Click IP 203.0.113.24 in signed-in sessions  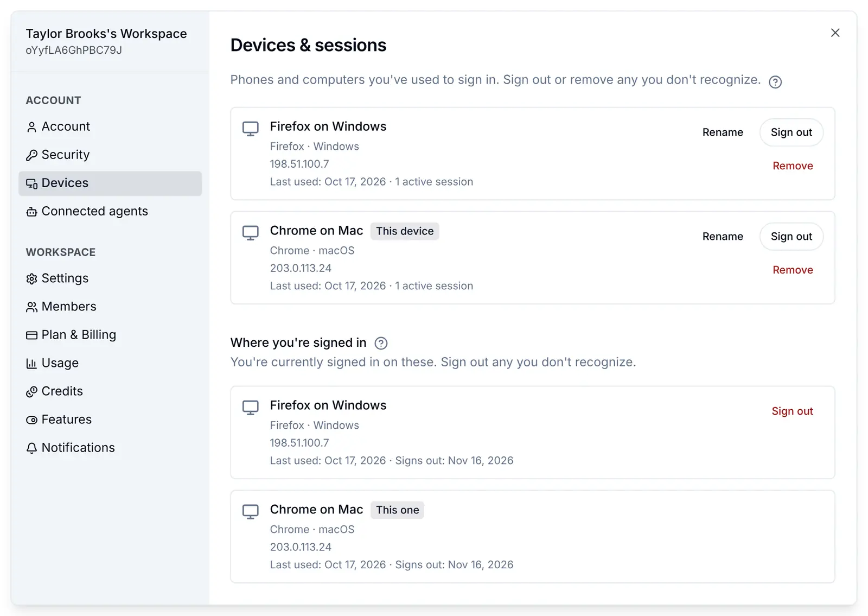[x=301, y=547]
